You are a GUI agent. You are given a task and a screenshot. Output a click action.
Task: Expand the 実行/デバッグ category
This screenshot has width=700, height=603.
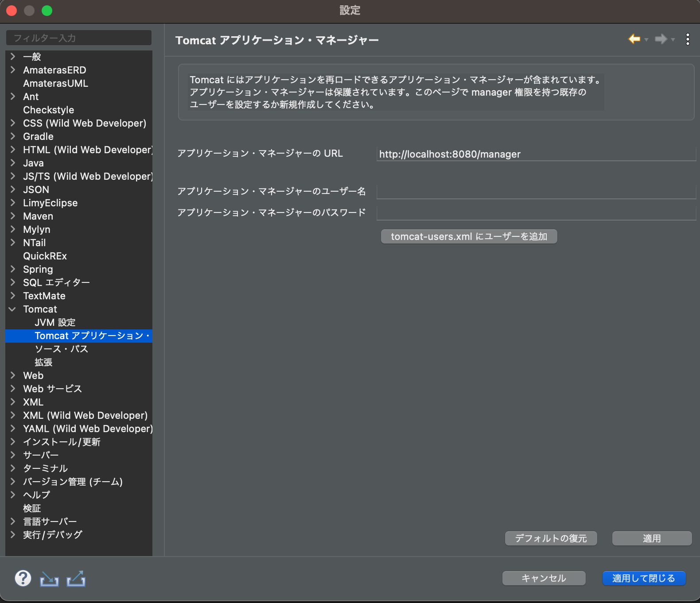pos(13,534)
